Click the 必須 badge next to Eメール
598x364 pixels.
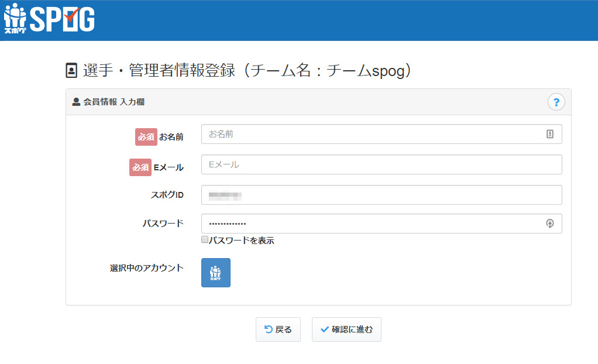(140, 167)
